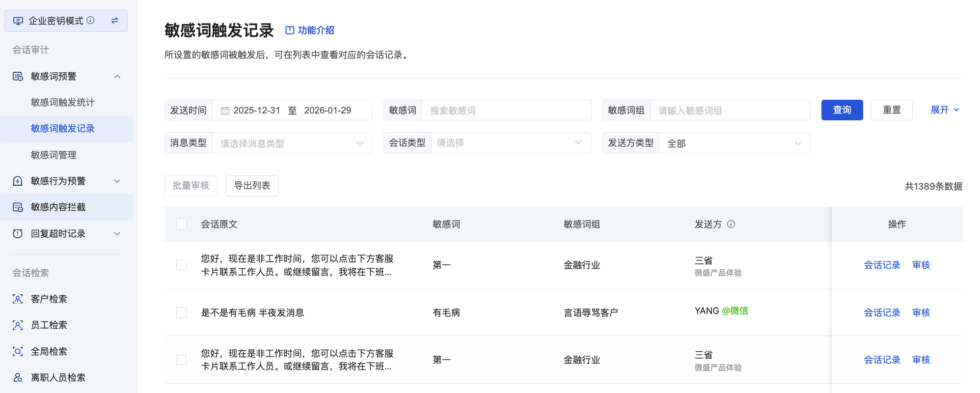Open the 会话类型 dropdown
The height and width of the screenshot is (393, 980).
(511, 143)
